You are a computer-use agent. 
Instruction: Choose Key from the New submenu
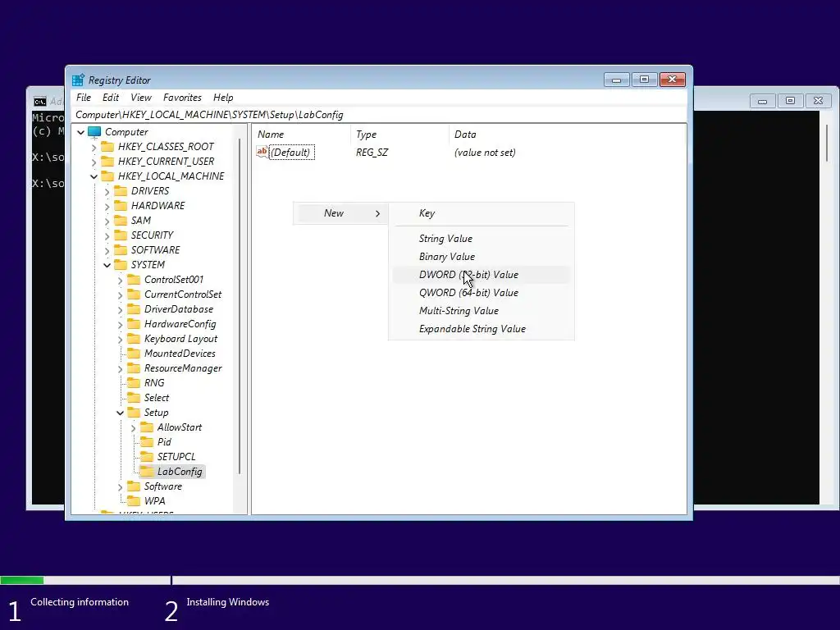pyautogui.click(x=481, y=213)
